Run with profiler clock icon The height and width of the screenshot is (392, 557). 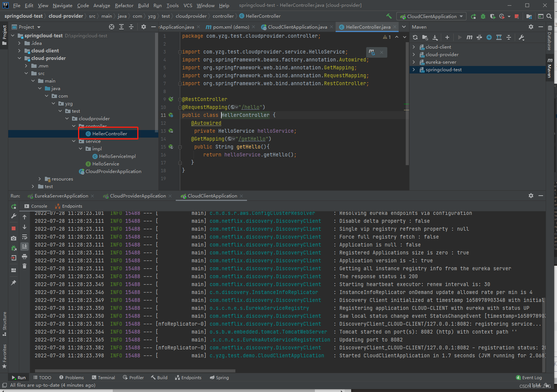(502, 16)
